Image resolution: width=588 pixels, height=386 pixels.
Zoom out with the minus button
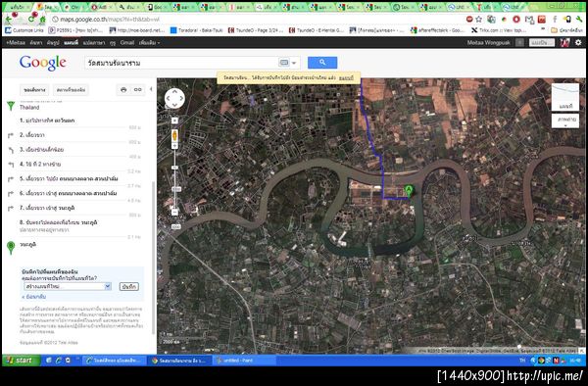(x=174, y=213)
